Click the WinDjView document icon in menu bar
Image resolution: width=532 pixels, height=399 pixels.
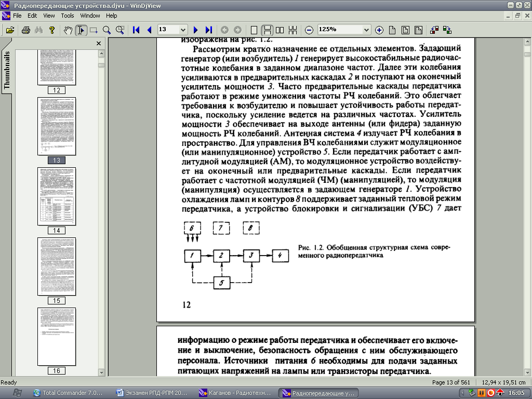pos(5,16)
